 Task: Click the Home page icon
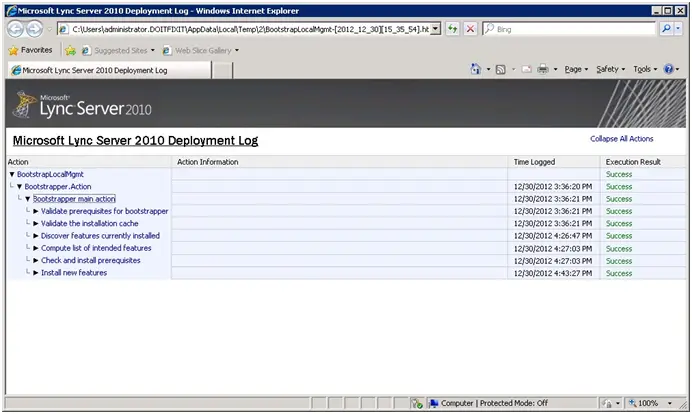click(475, 69)
